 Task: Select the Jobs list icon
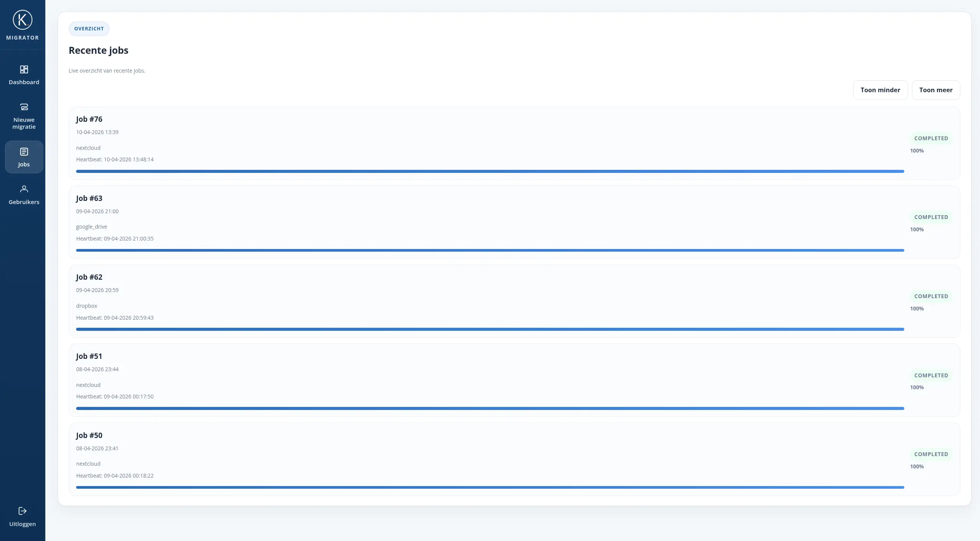[x=24, y=152]
